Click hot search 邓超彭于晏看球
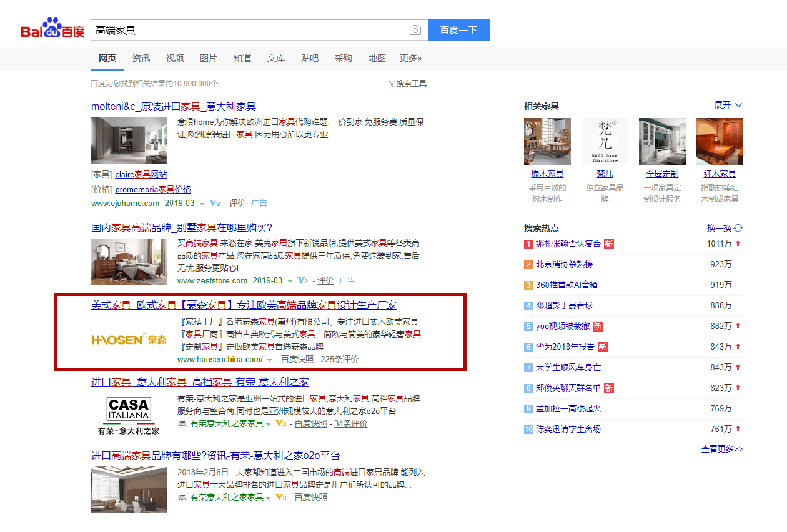 coord(564,305)
